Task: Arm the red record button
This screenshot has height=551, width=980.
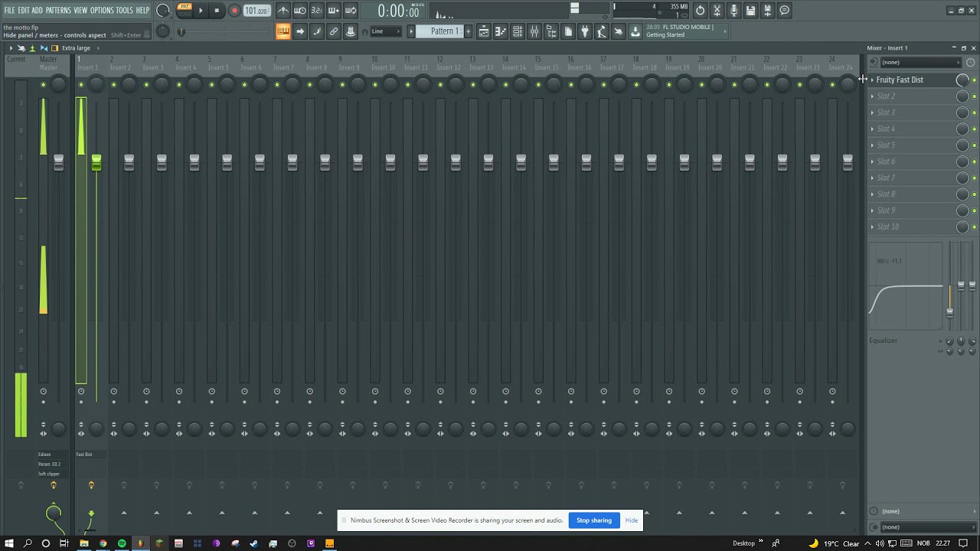Action: pyautogui.click(x=234, y=11)
